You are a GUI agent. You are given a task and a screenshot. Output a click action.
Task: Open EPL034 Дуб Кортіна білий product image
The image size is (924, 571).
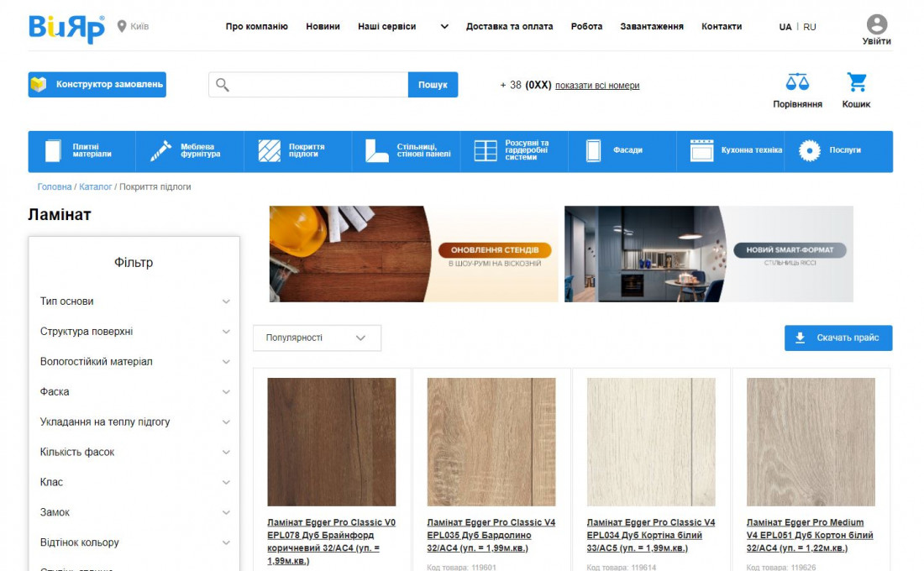pos(651,442)
